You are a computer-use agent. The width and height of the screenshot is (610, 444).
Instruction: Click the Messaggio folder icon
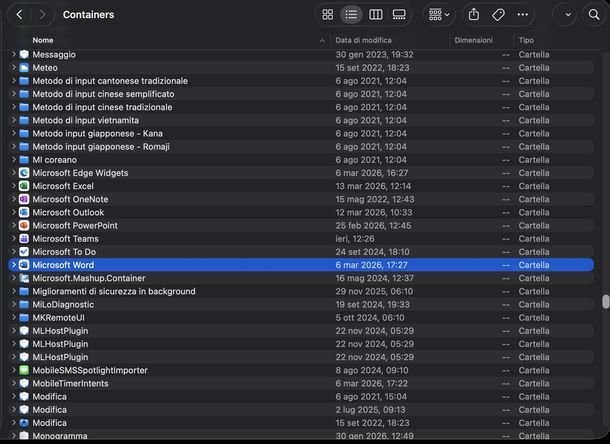pos(24,54)
